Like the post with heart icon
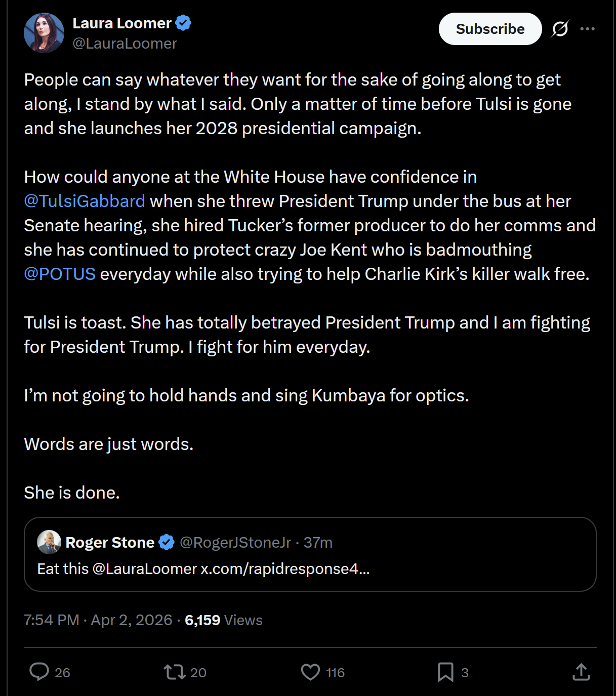This screenshot has height=696, width=616. 310,672
